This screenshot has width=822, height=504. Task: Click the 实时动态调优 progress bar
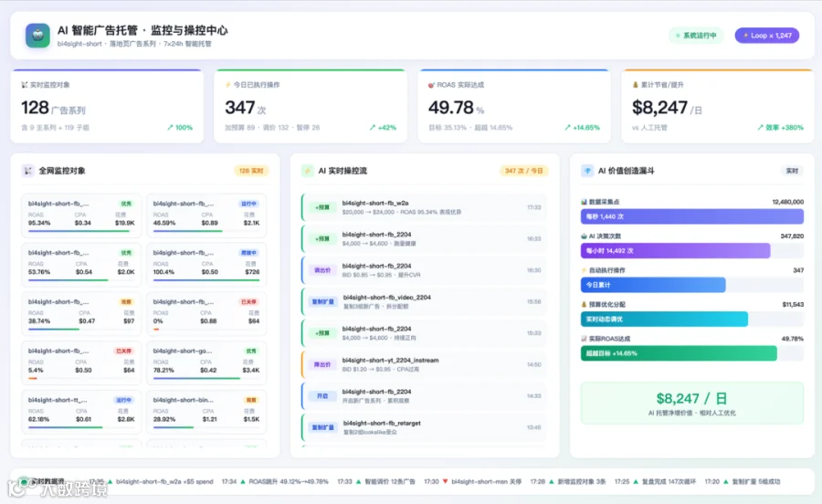tap(664, 319)
